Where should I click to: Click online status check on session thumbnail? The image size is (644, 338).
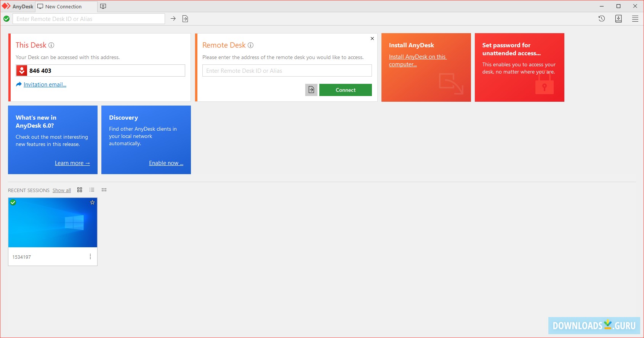click(13, 202)
